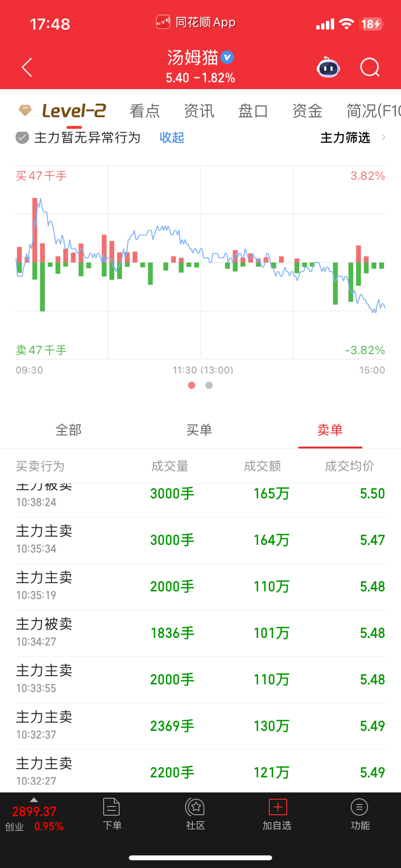Tap the Wi-Fi status icon

coord(346,24)
